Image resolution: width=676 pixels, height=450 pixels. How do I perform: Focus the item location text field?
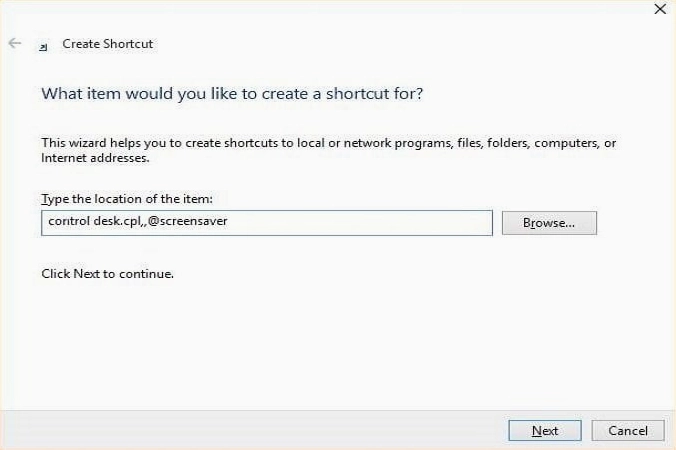tap(266, 222)
